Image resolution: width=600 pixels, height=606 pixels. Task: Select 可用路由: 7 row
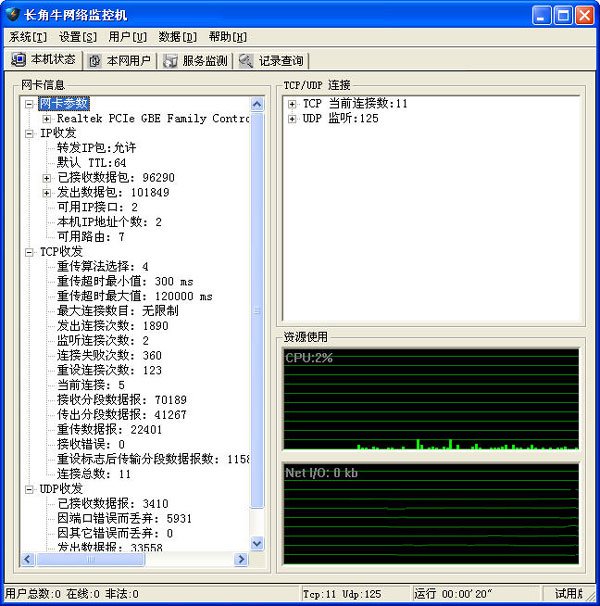90,237
